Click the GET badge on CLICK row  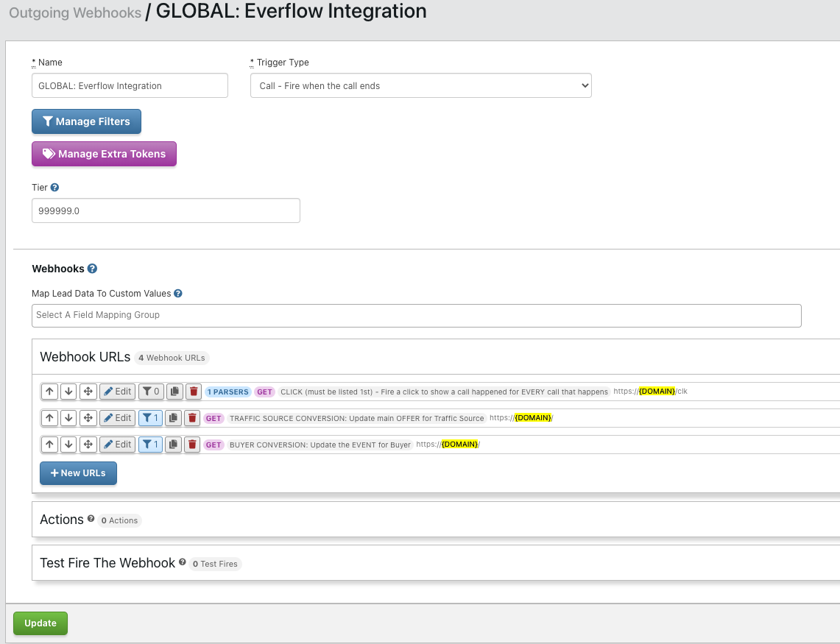coord(264,392)
